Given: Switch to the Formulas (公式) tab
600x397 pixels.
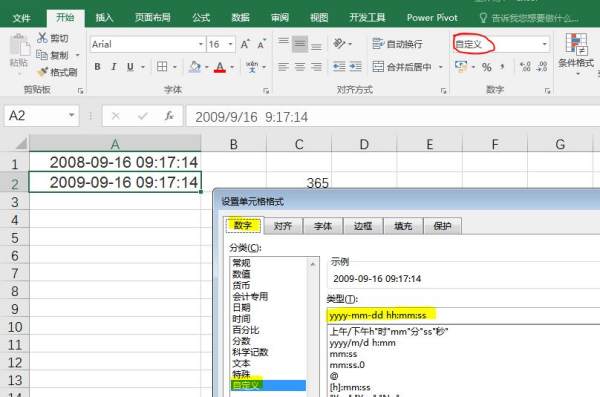Looking at the screenshot, I should click(201, 18).
